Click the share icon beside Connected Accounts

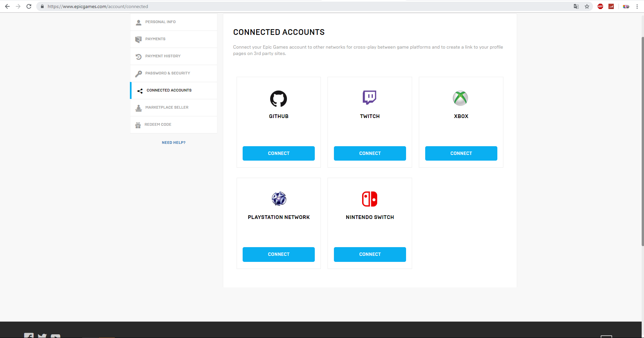tap(140, 91)
